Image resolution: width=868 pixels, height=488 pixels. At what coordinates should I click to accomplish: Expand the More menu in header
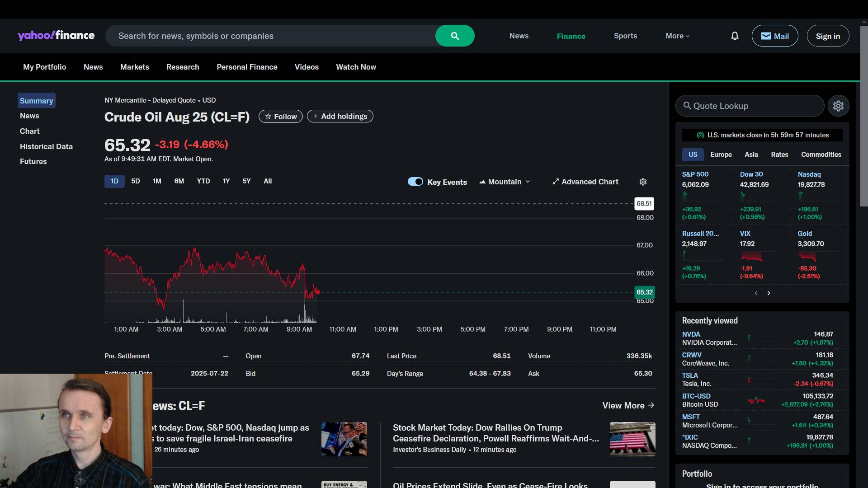[x=677, y=36]
